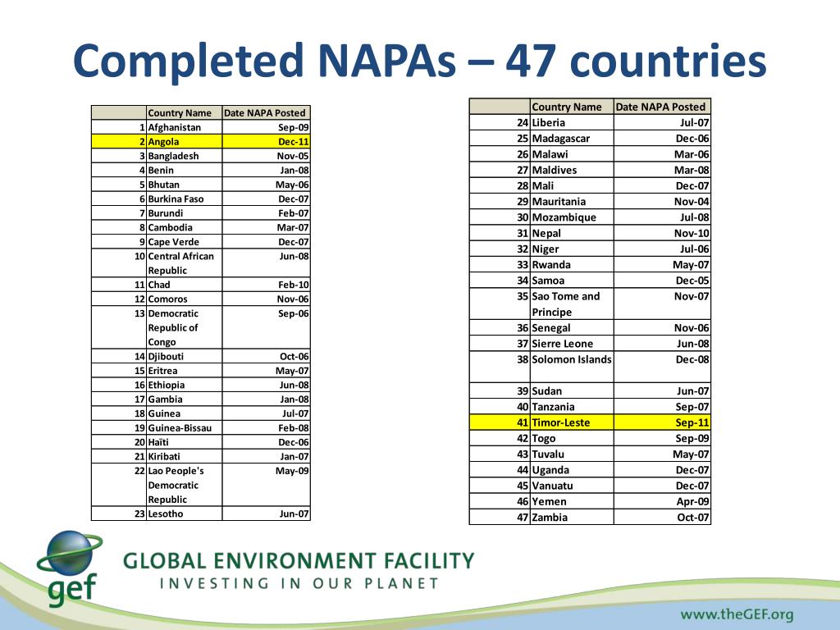
Task: Select the Lesotho cell
Action: tap(184, 514)
